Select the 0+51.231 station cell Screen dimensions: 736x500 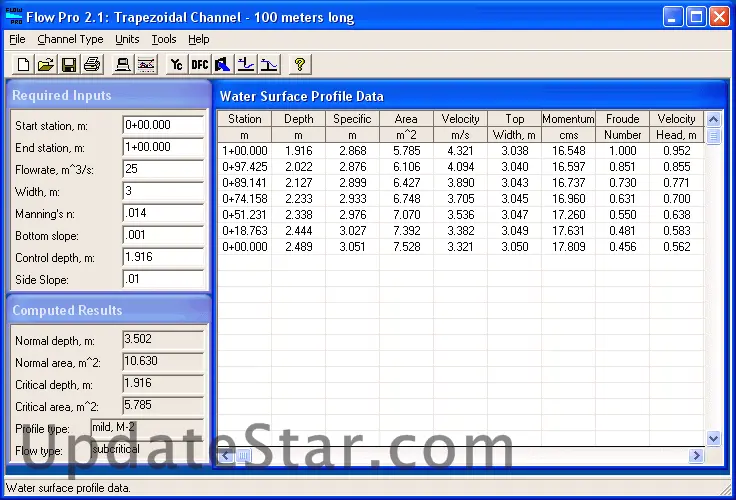245,214
